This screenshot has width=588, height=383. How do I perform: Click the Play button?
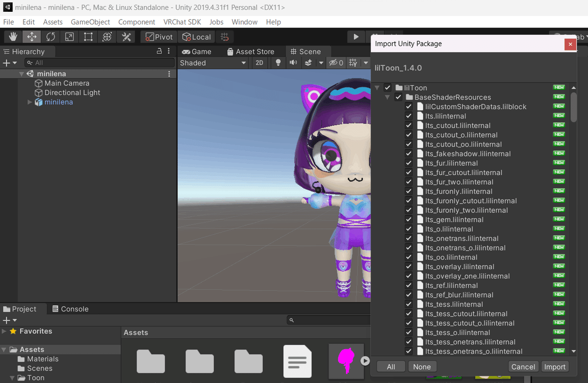point(356,37)
